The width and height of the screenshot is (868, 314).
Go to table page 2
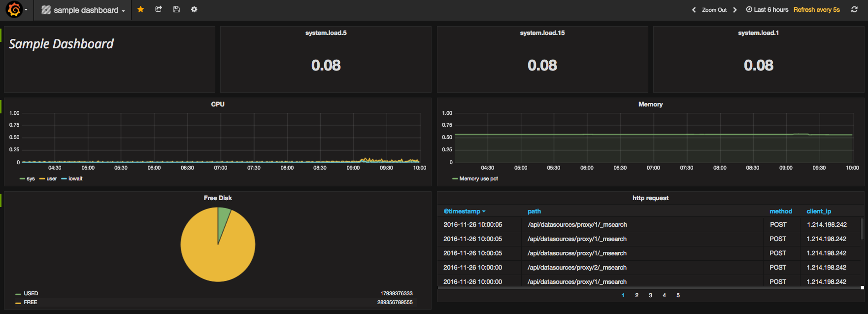pyautogui.click(x=636, y=295)
